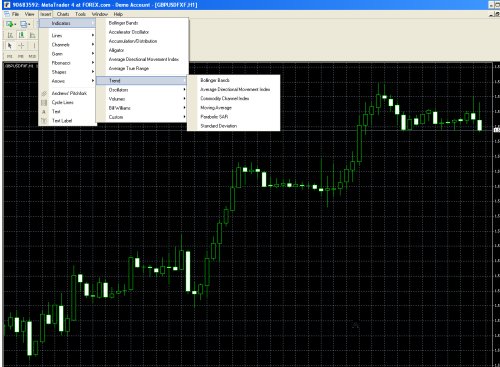The width and height of the screenshot is (500, 367).
Task: Click the Text 'A' icon
Action: tap(44, 112)
